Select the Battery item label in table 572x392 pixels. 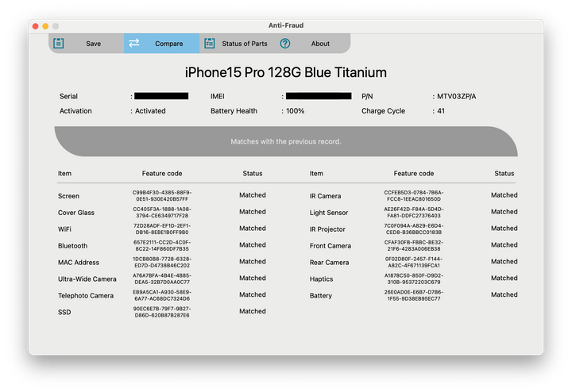pos(321,295)
